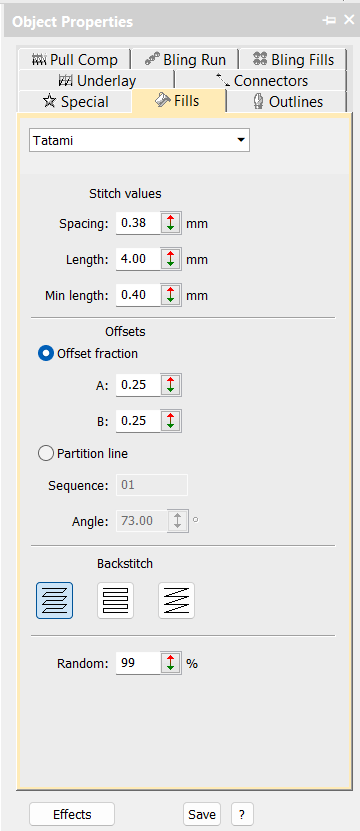Go to the Bling Fills tab
The width and height of the screenshot is (360, 831).
[x=293, y=59]
